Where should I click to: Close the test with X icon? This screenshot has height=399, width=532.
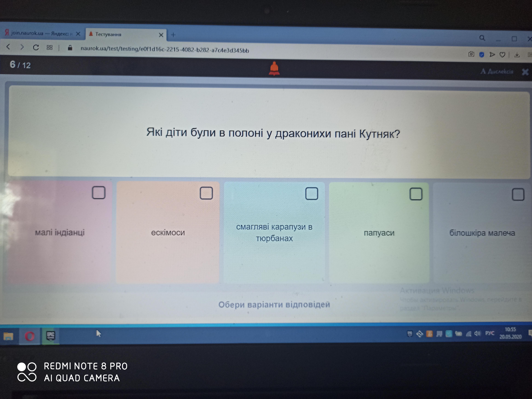point(525,72)
